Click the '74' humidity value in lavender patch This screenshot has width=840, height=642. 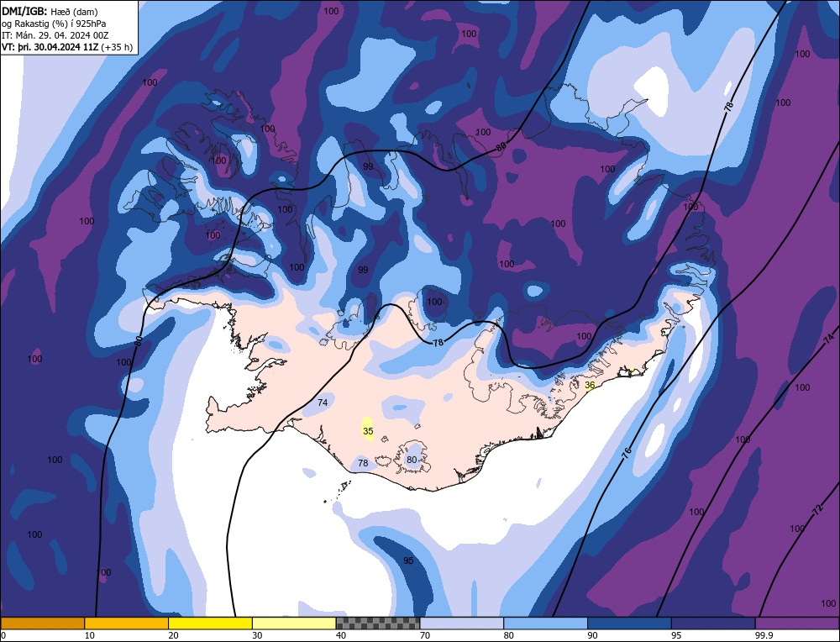coord(323,403)
